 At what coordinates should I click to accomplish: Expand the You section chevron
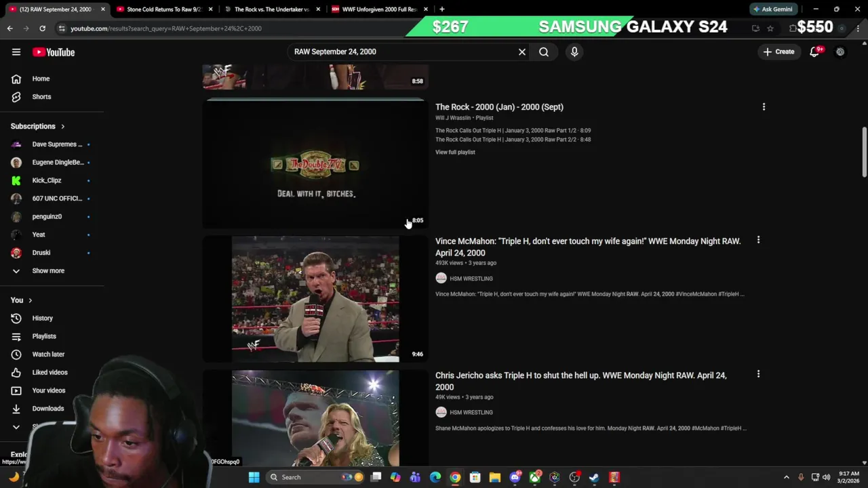click(30, 300)
